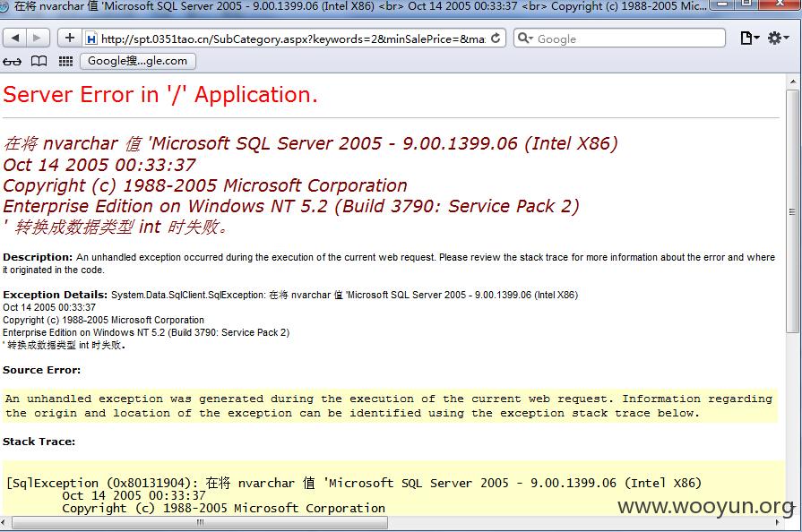Click the red italic "Oct 14 2005 00:33:37" line

pos(99,165)
